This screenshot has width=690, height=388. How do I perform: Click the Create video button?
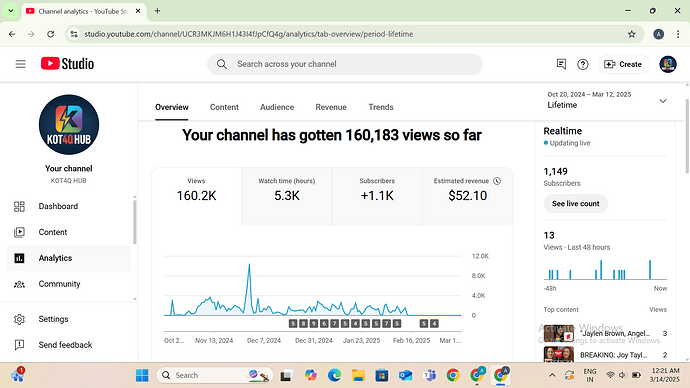tap(623, 64)
